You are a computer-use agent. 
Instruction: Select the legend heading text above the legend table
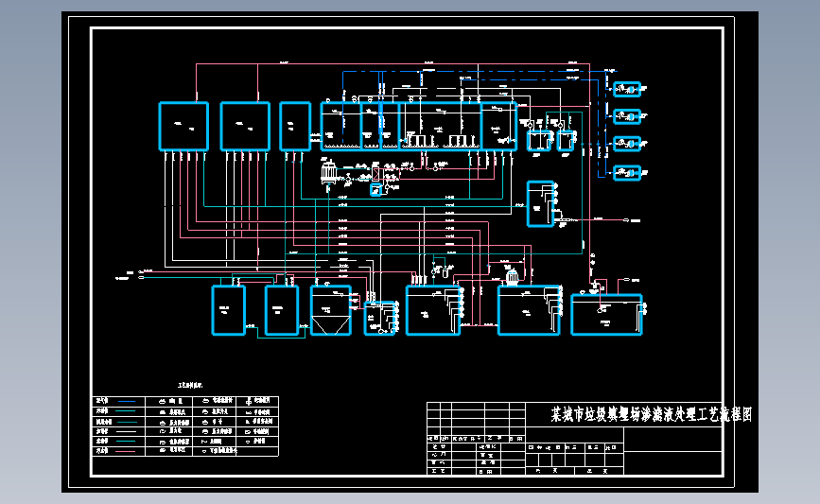190,385
